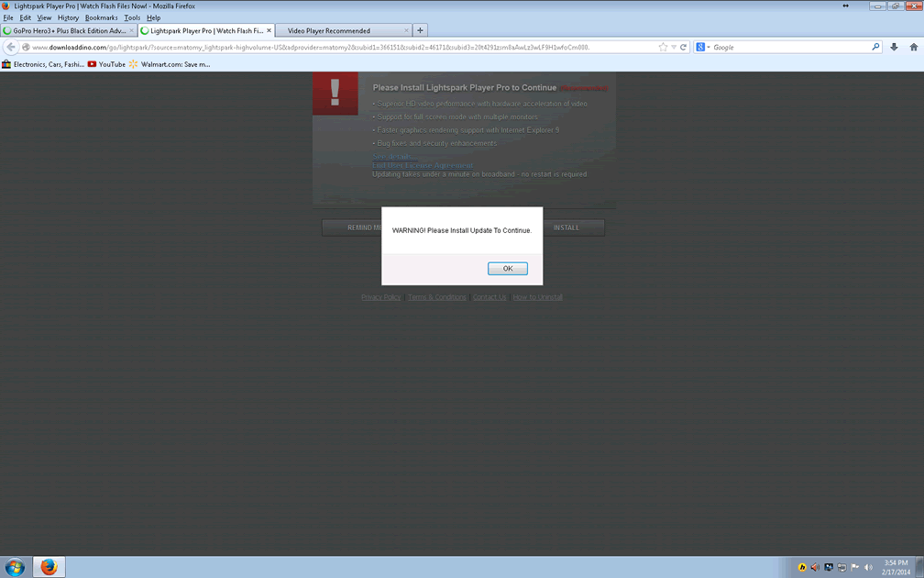Open the Bookmarks menu
This screenshot has width=924, height=578.
pos(101,17)
